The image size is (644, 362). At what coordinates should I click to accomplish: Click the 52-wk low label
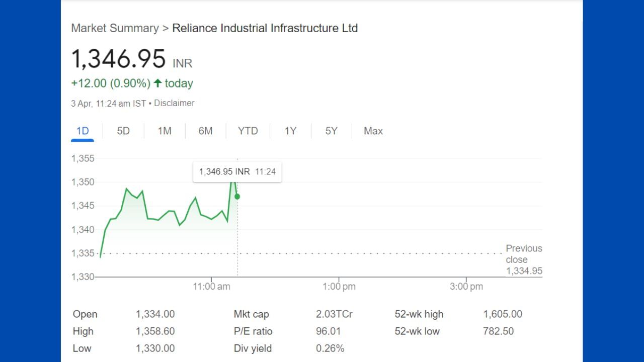417,331
